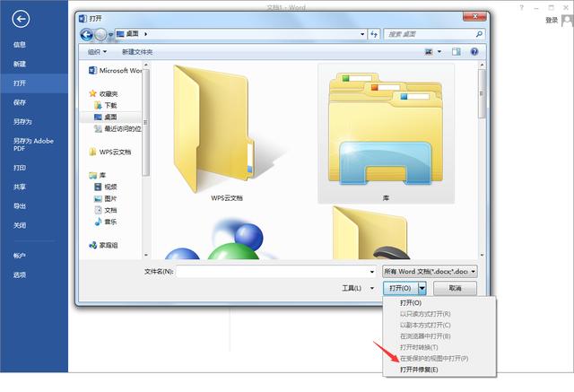Expand the file name history dropdown
574x392 pixels.
pos(372,272)
